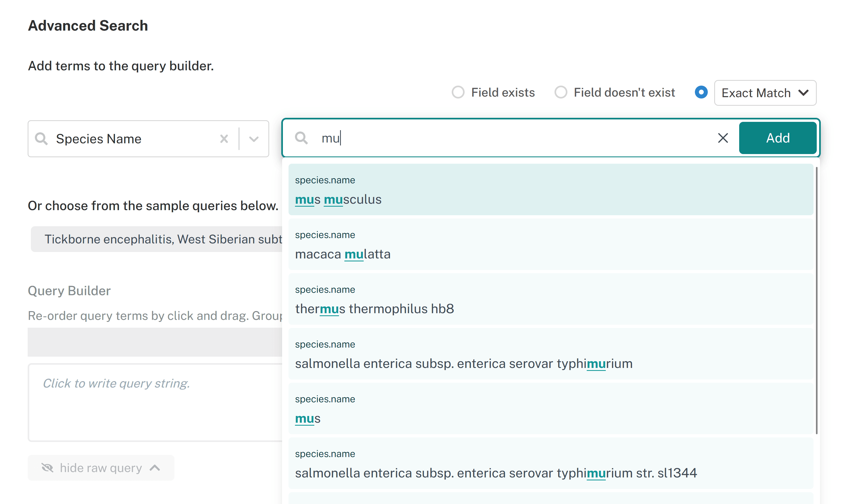Choose the 'mus' suggestion
This screenshot has width=846, height=504.
[550, 408]
